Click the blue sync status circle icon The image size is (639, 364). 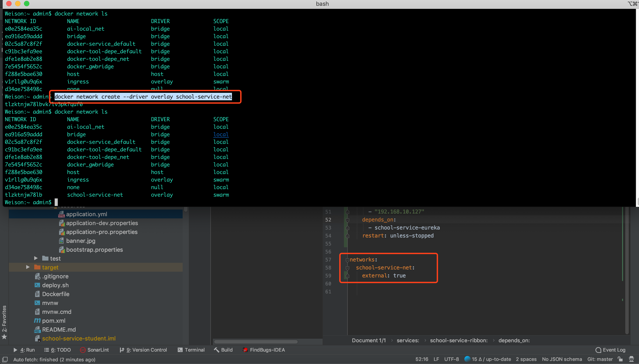467,359
